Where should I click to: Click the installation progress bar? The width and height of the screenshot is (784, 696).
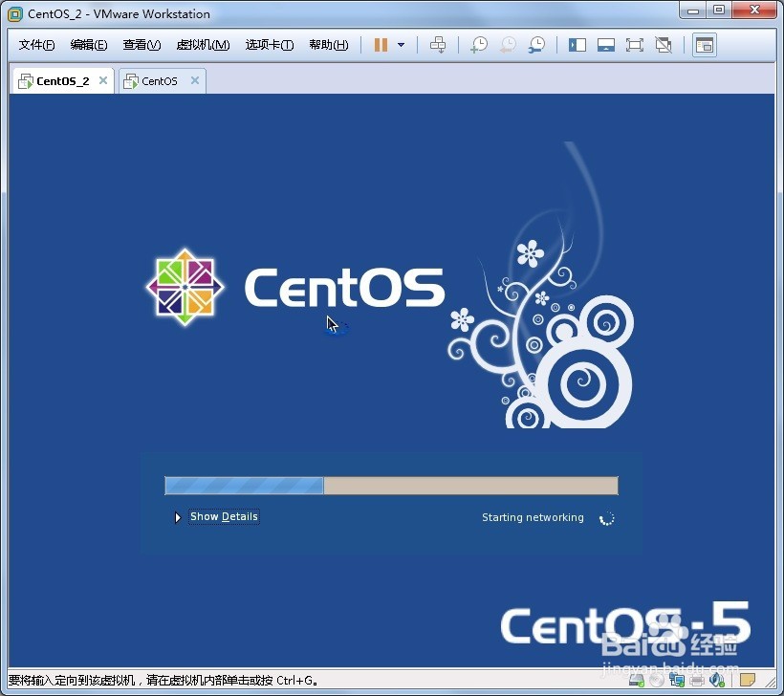pos(391,486)
